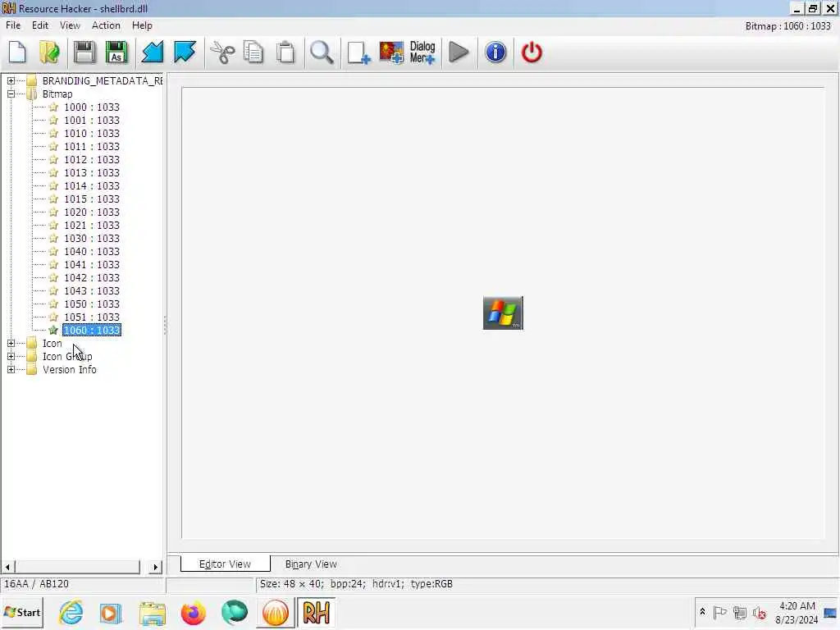
Task: Click the tree pane right scroll arrow
Action: [155, 567]
